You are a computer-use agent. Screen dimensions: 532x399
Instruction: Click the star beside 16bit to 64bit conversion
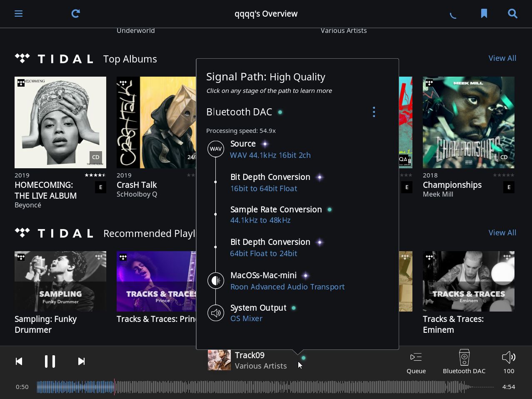click(x=320, y=177)
